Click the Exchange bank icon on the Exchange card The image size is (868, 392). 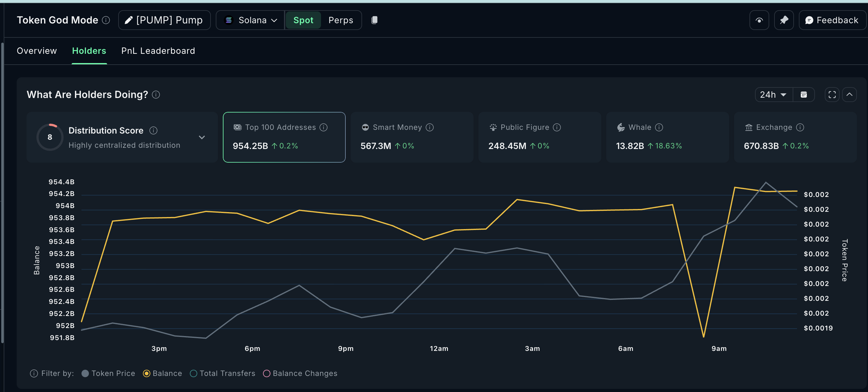749,127
